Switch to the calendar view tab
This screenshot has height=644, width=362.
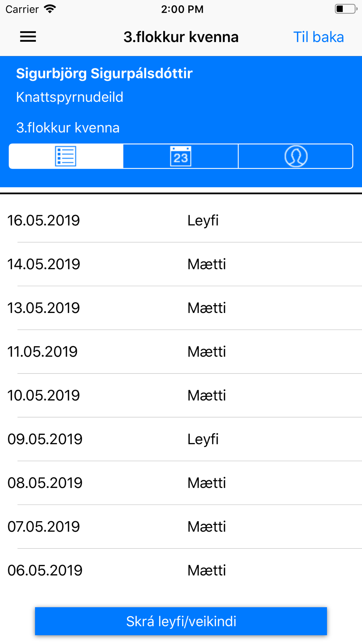(x=181, y=156)
